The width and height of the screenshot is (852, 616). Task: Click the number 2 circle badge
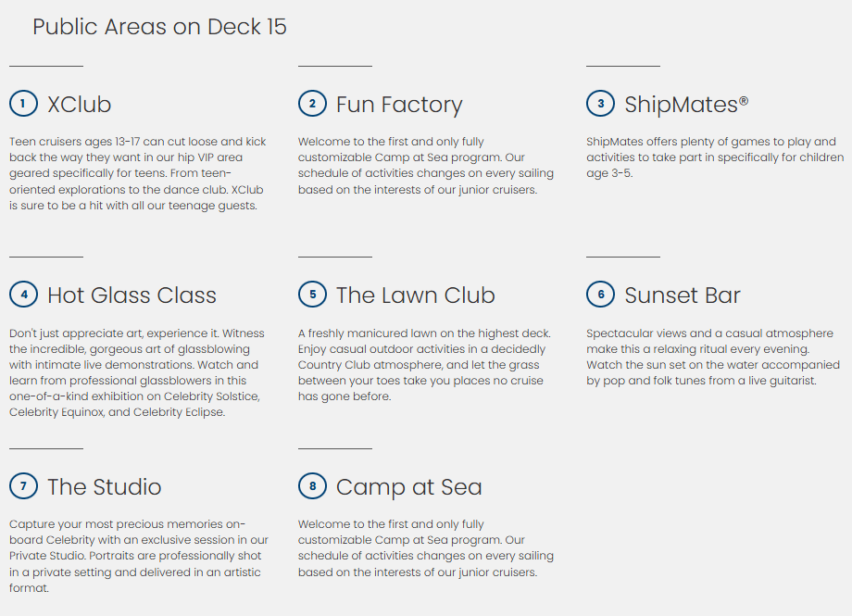pos(312,104)
